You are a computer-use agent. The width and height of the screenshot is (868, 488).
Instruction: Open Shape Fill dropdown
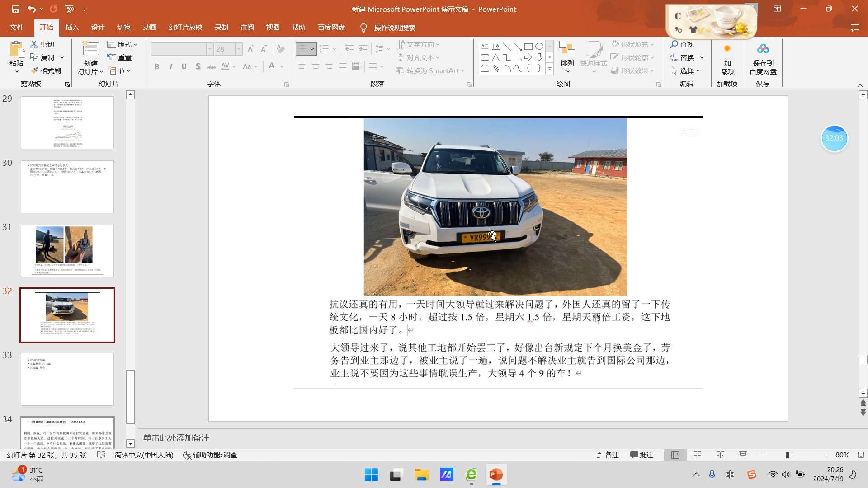point(633,44)
